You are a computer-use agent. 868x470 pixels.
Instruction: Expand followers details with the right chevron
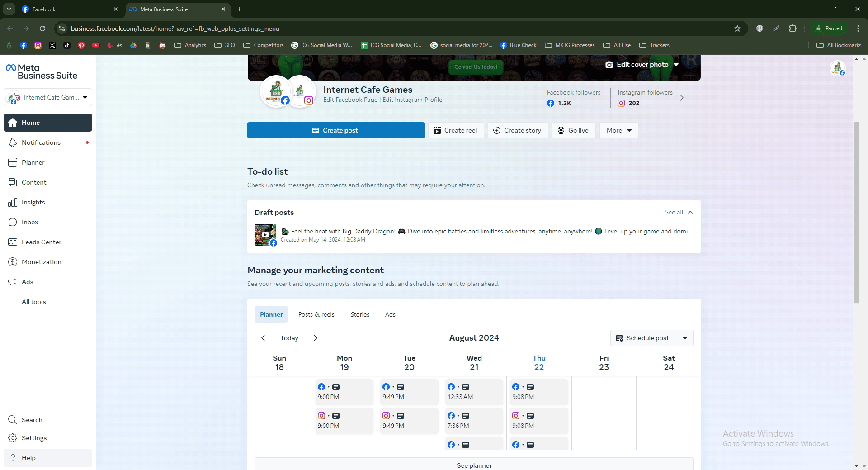[682, 98]
